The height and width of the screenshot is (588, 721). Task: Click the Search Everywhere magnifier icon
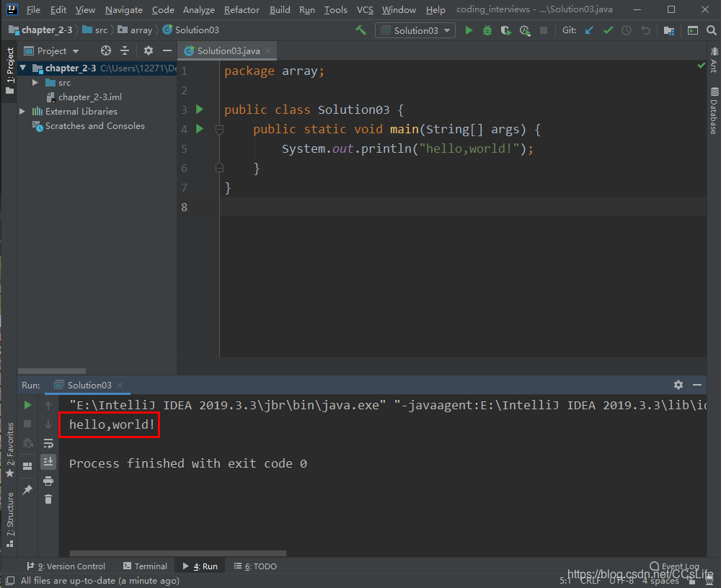click(712, 30)
